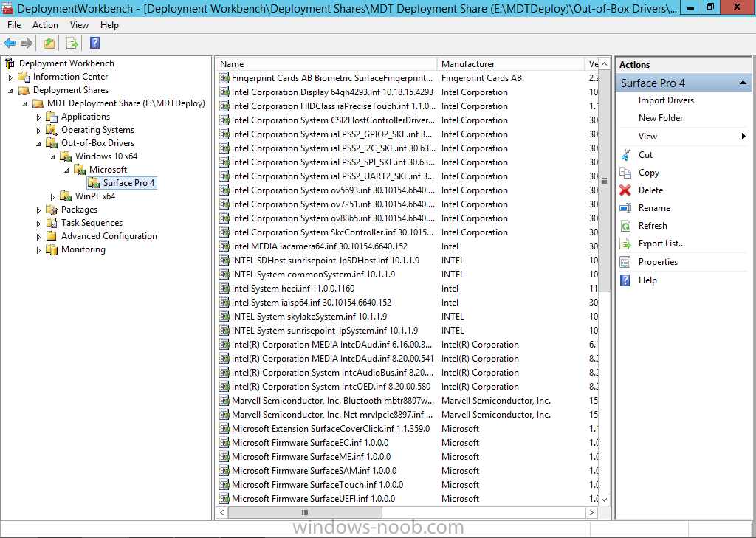The height and width of the screenshot is (538, 756).
Task: Click the Intel MEDIA iacamera64.inf driver icon
Action: click(224, 246)
